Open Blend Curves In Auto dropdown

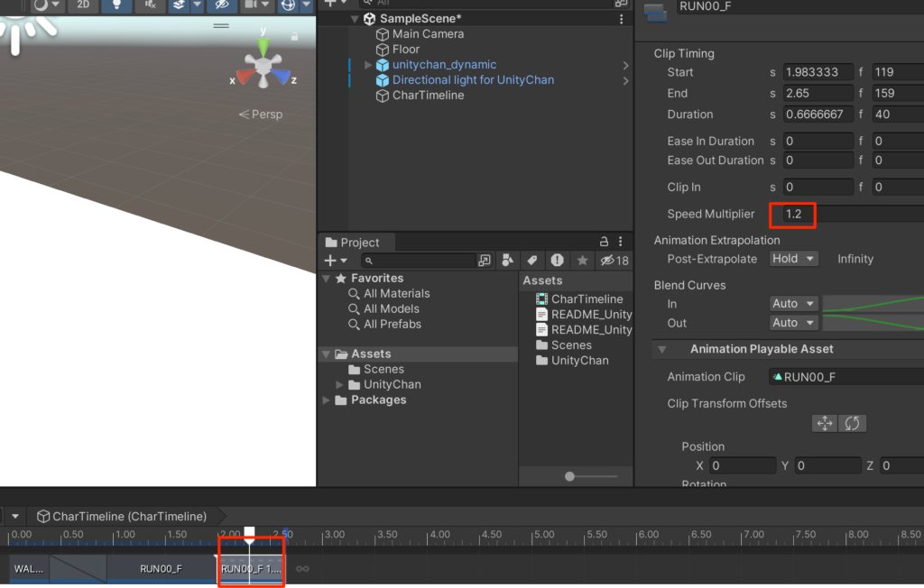[793, 303]
